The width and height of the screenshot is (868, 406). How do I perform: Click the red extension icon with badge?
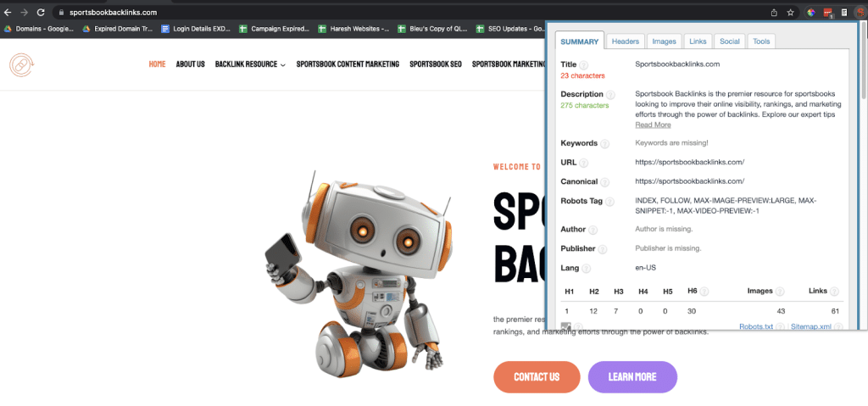(830, 13)
